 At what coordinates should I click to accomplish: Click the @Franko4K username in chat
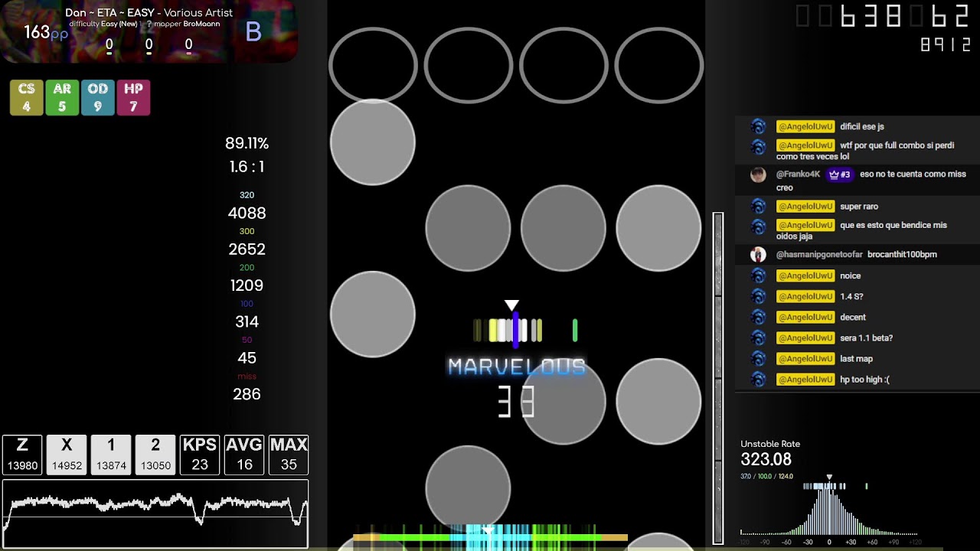[x=799, y=174]
